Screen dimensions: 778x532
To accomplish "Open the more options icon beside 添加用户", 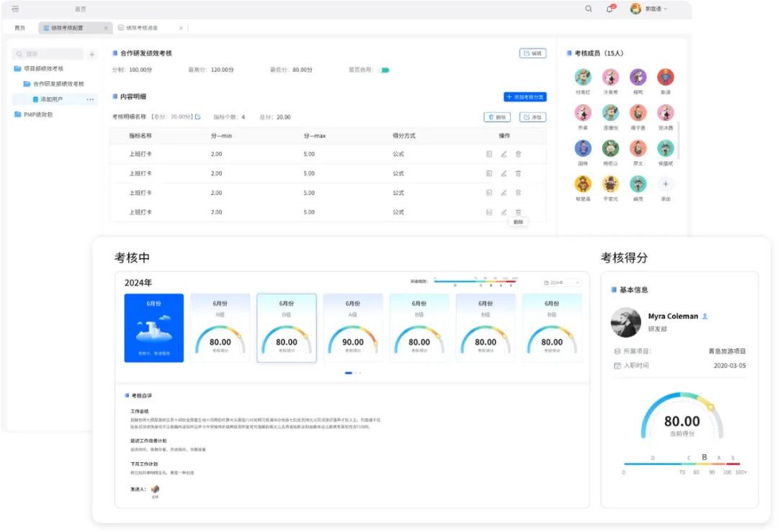I will pyautogui.click(x=91, y=100).
